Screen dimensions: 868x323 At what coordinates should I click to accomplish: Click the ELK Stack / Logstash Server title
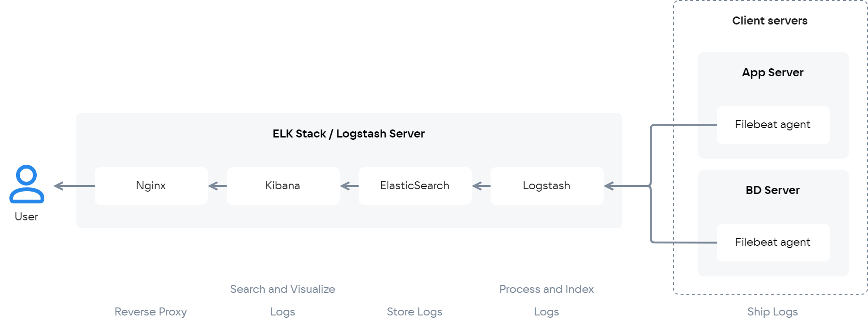click(x=349, y=134)
